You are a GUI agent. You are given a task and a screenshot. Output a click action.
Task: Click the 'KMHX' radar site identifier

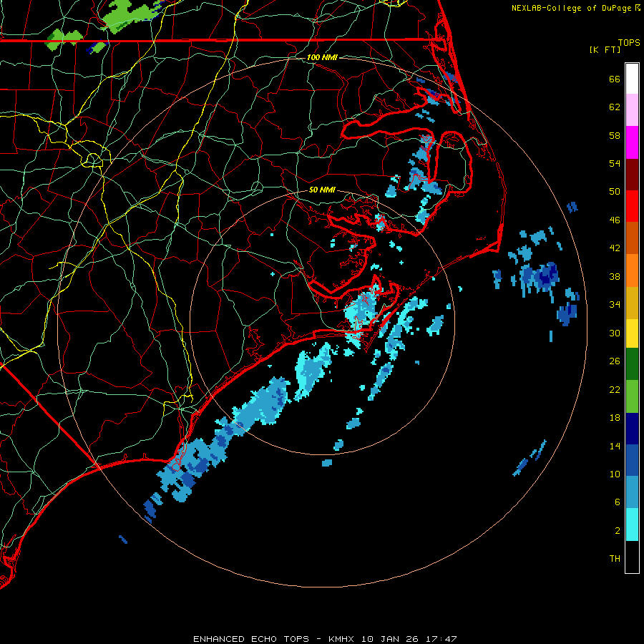pyautogui.click(x=341, y=639)
